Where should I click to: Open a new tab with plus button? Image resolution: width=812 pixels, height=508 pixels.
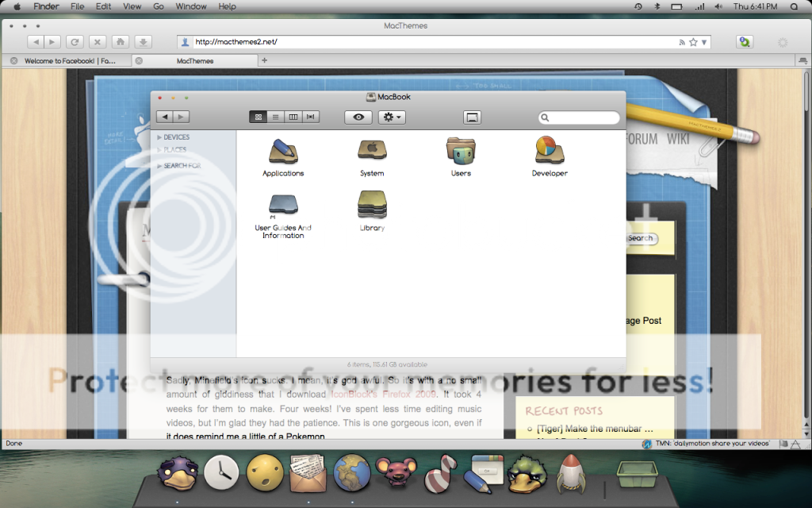(x=264, y=60)
